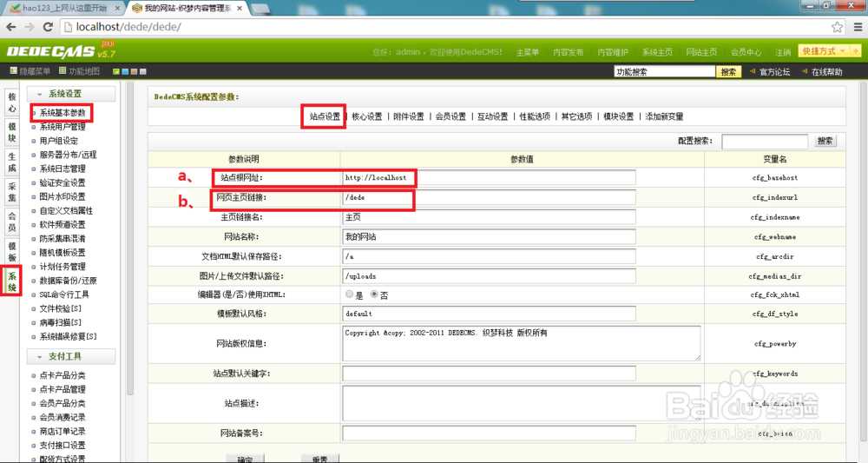868x463 pixels.
Task: Select the 生成 vertical side tab
Action: pyautogui.click(x=11, y=162)
